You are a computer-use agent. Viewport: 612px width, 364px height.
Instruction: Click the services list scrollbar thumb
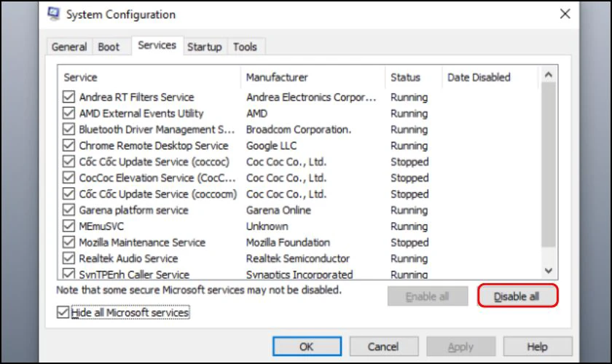tap(549, 165)
